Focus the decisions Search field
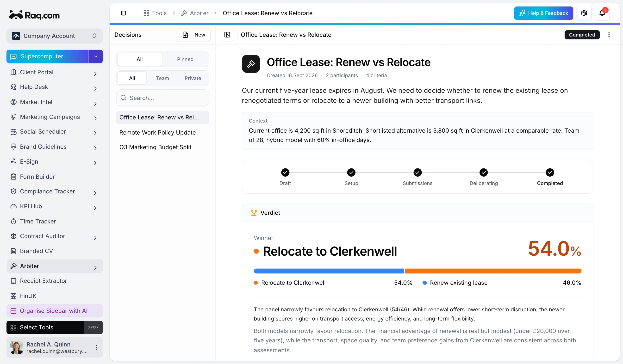Screen dimensions: 623x364 [162, 98]
